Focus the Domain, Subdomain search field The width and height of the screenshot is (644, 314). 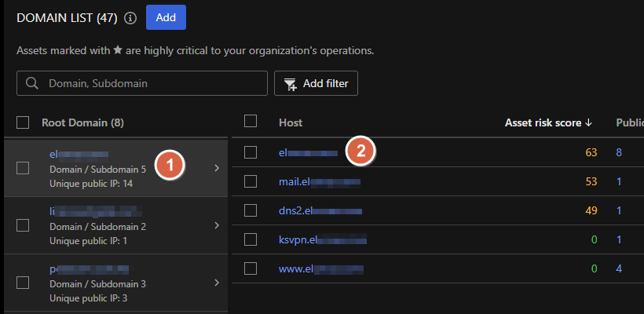coord(149,83)
